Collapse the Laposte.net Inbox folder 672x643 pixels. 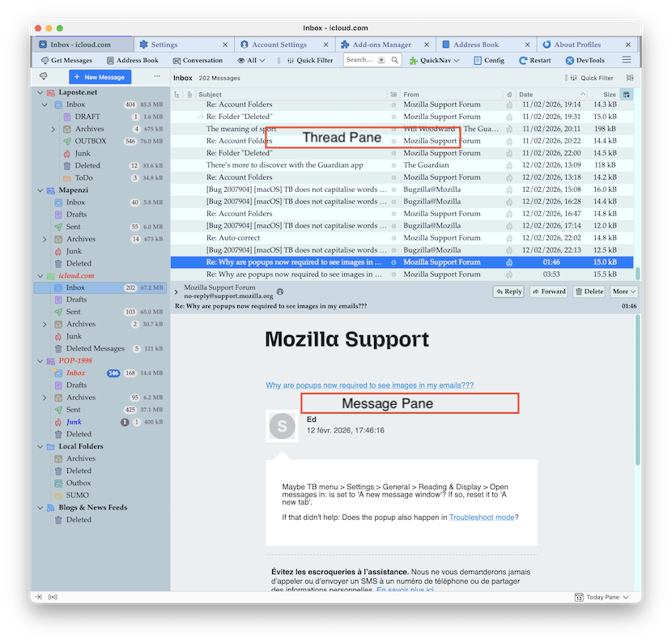coord(45,104)
